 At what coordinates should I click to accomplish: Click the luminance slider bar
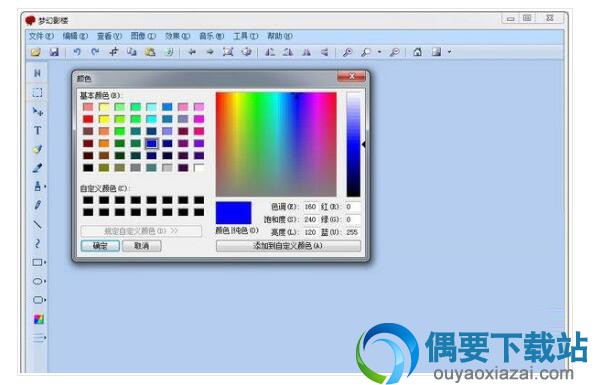[x=353, y=144]
